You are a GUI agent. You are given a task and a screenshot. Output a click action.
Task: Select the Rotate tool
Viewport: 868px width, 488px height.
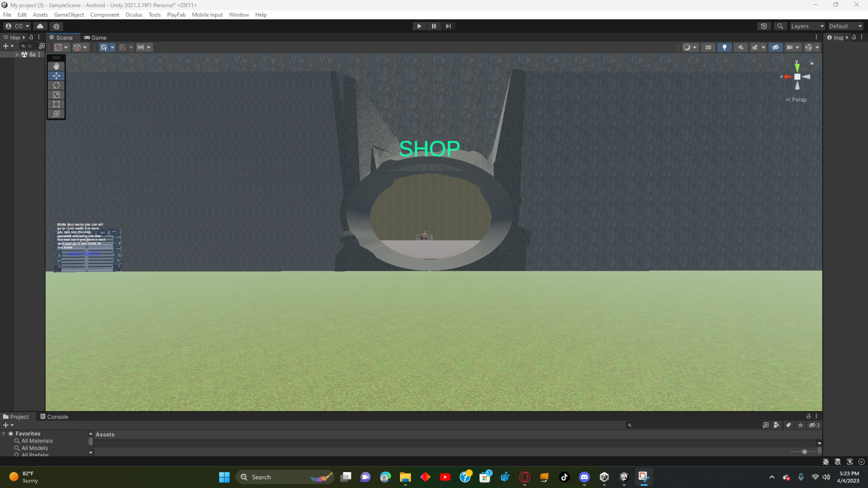point(56,85)
